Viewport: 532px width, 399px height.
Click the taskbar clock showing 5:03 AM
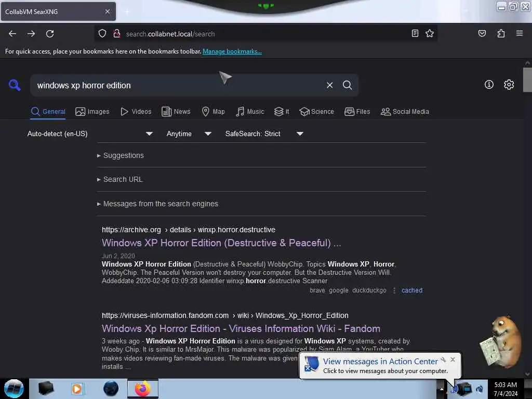(x=506, y=389)
